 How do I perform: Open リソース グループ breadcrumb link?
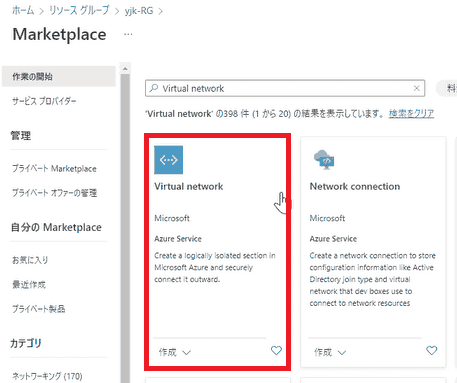coord(79,11)
